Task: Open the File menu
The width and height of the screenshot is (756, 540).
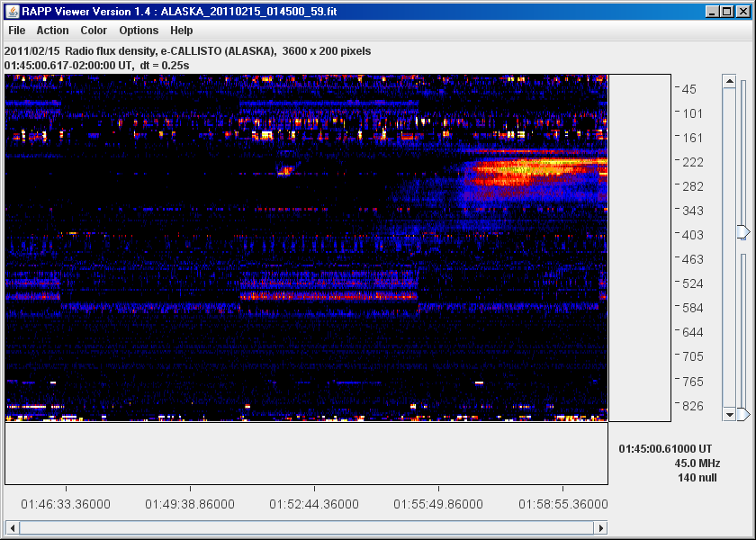Action: click(17, 31)
